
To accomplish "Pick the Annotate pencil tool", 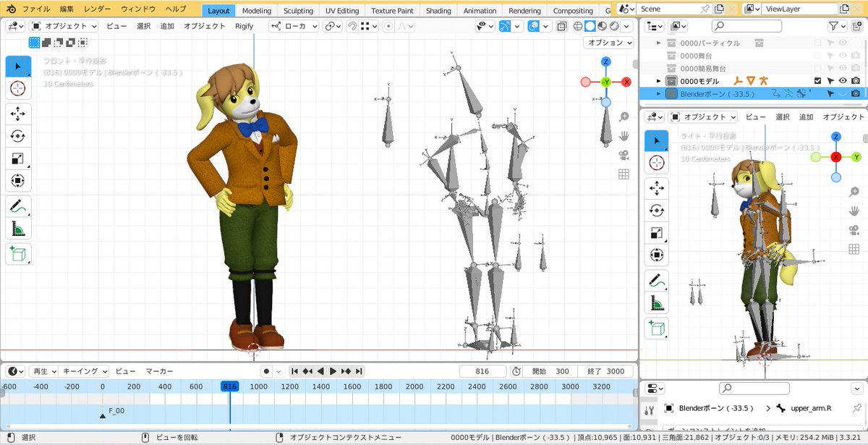I will click(18, 206).
